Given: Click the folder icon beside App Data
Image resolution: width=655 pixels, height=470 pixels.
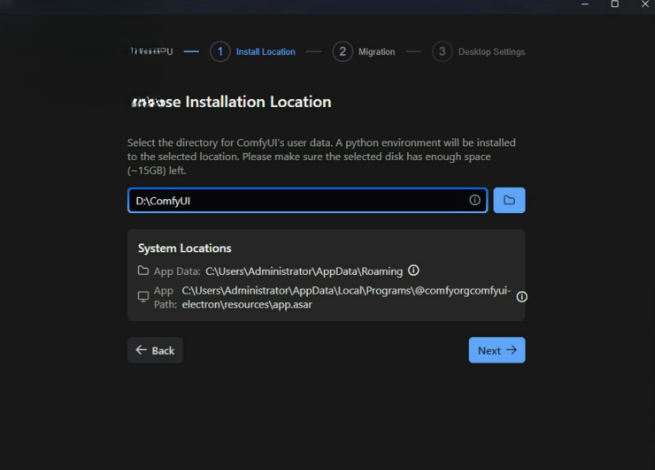Looking at the screenshot, I should point(143,271).
